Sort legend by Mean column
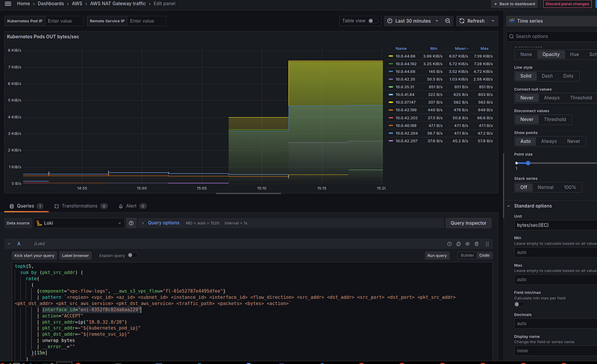Image resolution: width=597 pixels, height=364 pixels. pos(461,48)
